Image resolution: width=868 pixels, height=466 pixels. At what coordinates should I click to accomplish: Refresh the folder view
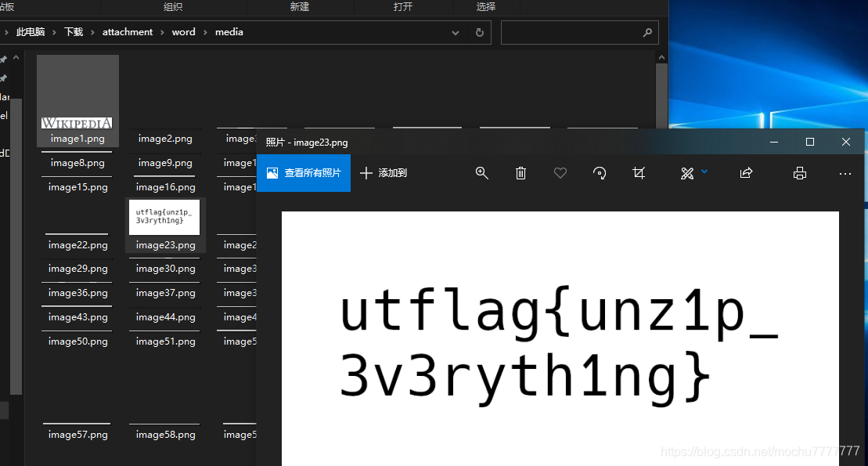pyautogui.click(x=479, y=32)
